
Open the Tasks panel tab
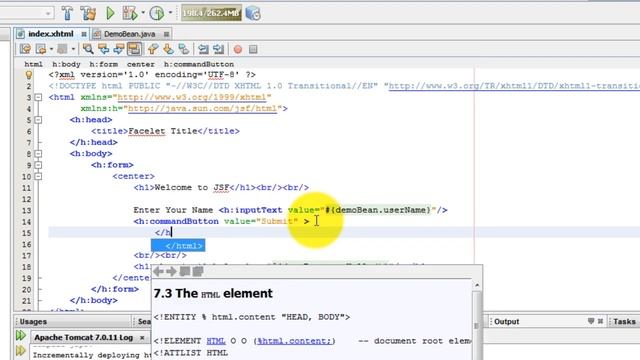pos(624,322)
